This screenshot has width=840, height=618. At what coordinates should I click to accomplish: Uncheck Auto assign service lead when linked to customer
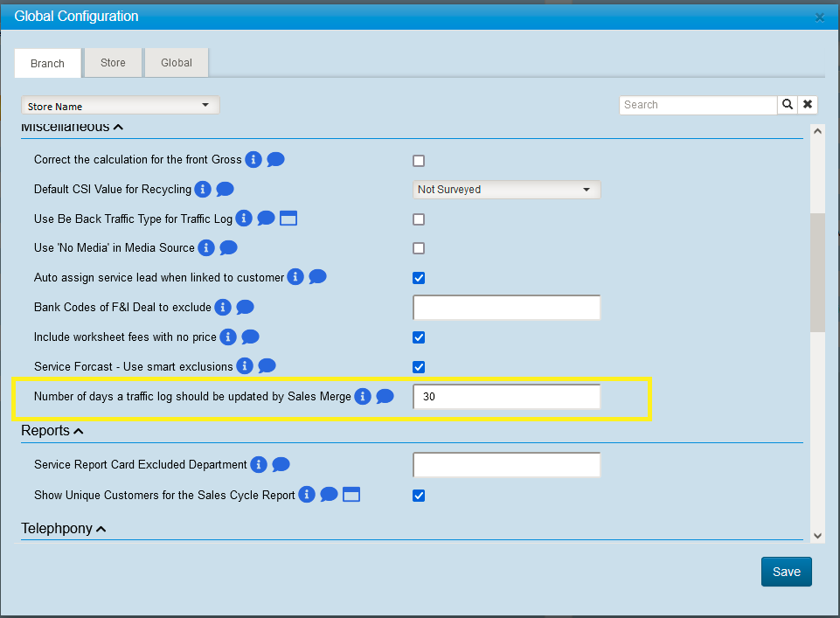pos(419,278)
